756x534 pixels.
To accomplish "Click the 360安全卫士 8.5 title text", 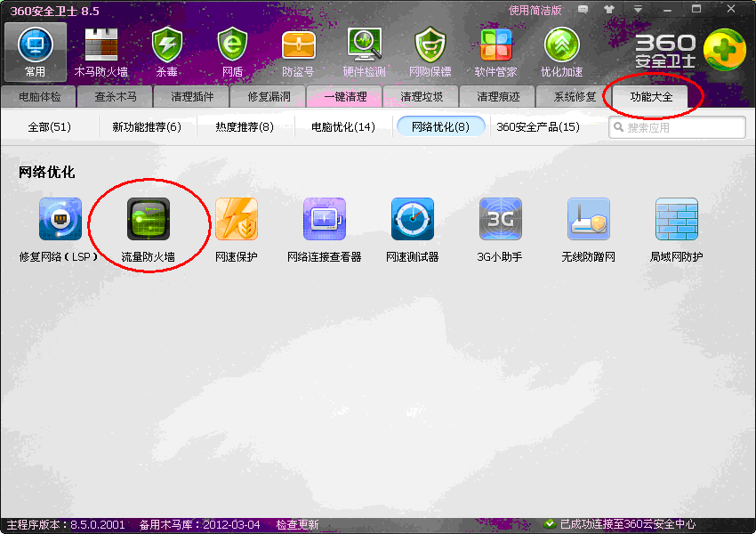I will 54,11.
